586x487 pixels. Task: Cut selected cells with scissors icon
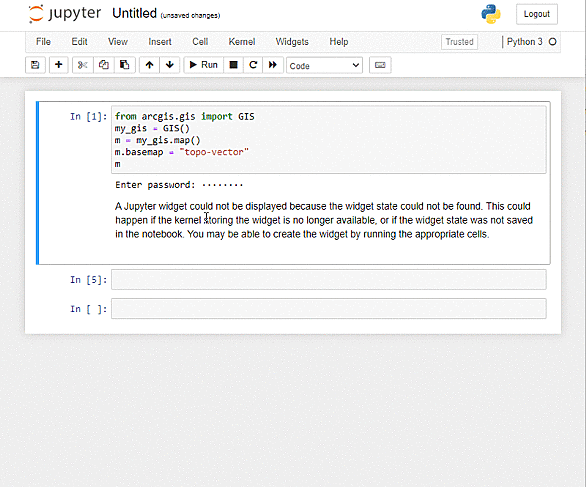click(x=83, y=65)
